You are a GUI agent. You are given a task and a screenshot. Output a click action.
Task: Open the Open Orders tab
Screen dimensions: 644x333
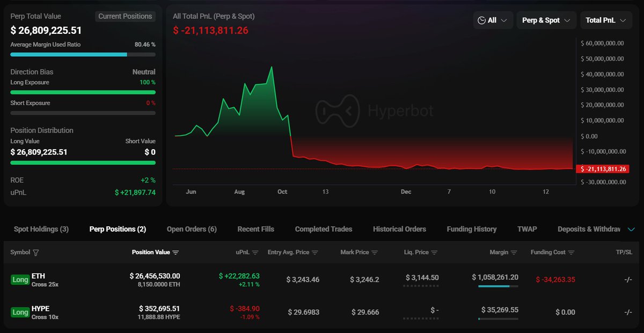(192, 229)
